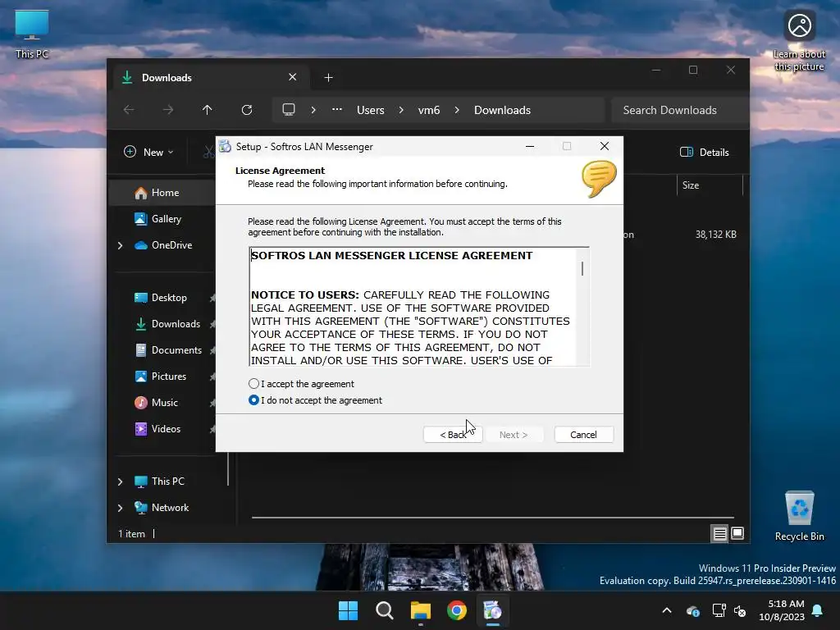Image resolution: width=840 pixels, height=630 pixels.
Task: Launch Google Chrome from the taskbar
Action: pyautogui.click(x=456, y=610)
